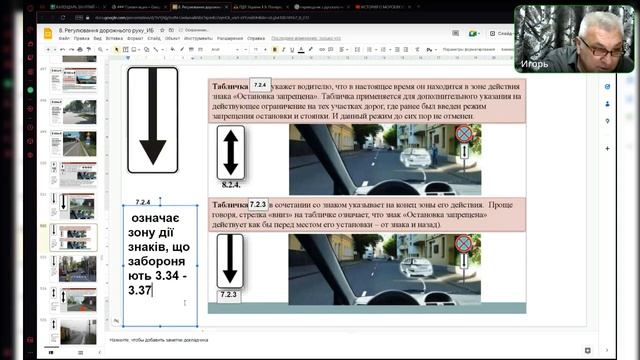Image resolution: width=640 pixels, height=360 pixels.
Task: Star the presentation title
Action: click(x=162, y=30)
